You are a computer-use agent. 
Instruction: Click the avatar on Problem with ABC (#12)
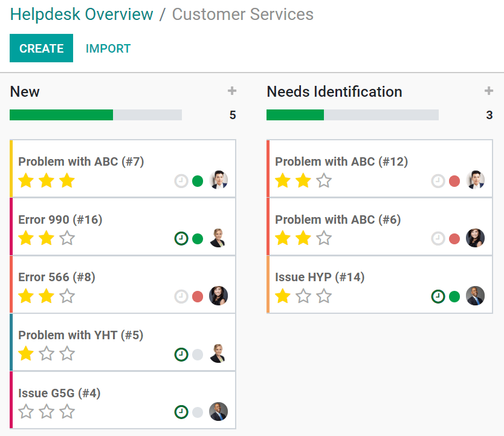(x=476, y=181)
